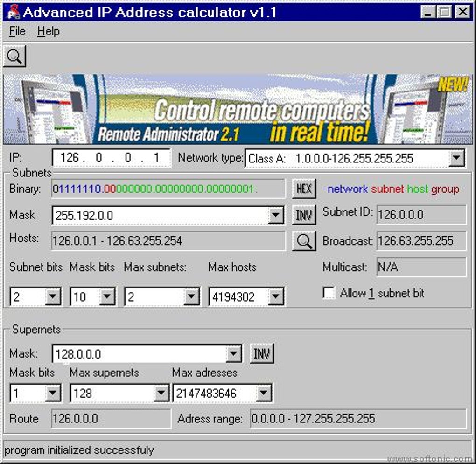The image size is (476, 464).
Task: Open the Max hosts dropdown showing 4194302
Action: coord(276,296)
